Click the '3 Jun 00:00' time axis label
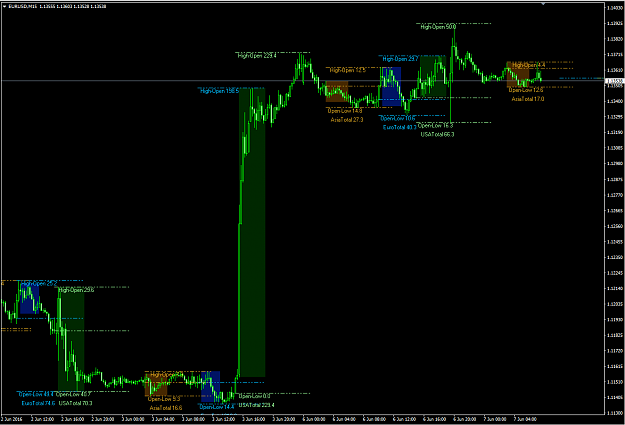This screenshot has width=625, height=425. coord(133,419)
